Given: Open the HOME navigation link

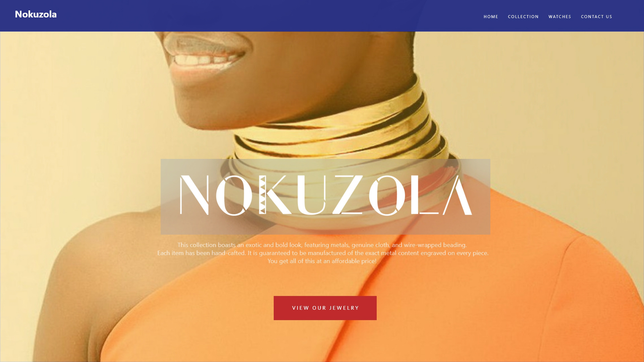Looking at the screenshot, I should point(491,17).
